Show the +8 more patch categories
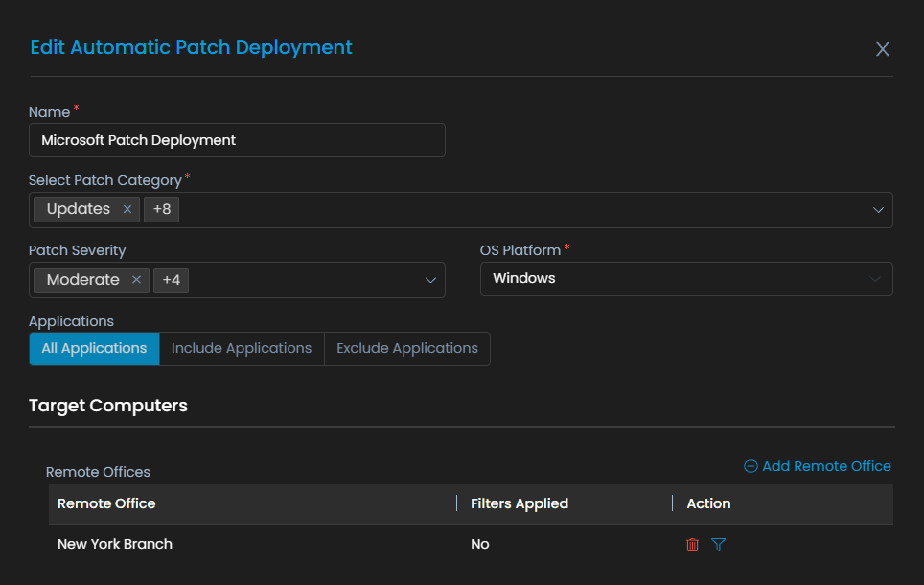924x585 pixels. click(x=161, y=209)
